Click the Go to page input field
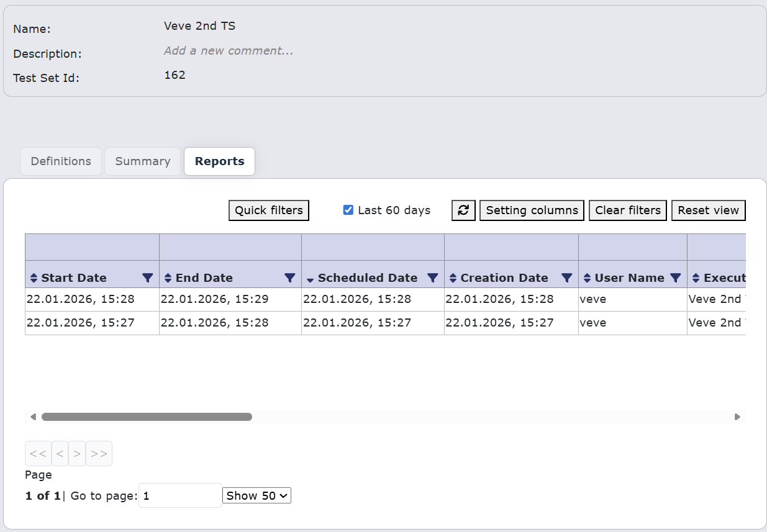The height and width of the screenshot is (532, 767). 180,495
